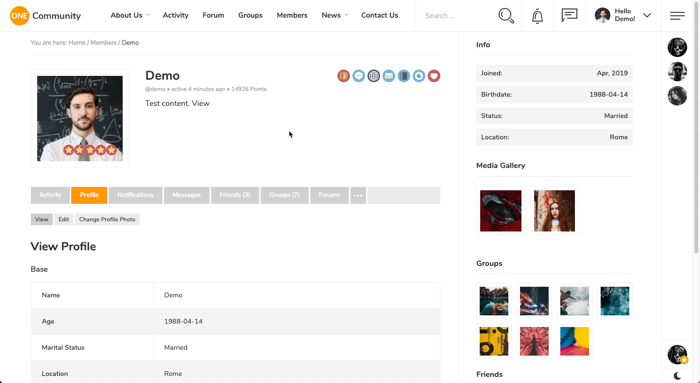This screenshot has width=700, height=383.
Task: Switch to the Notifications tab
Action: 135,195
